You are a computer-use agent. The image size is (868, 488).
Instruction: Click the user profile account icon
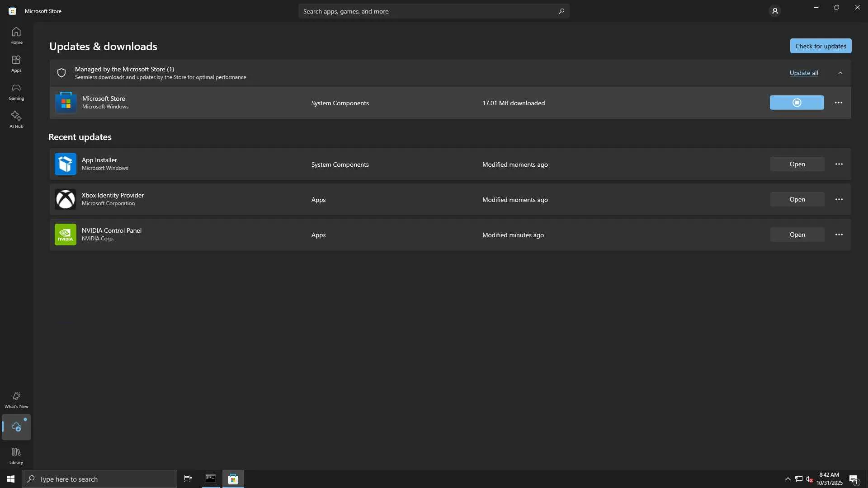coord(774,11)
